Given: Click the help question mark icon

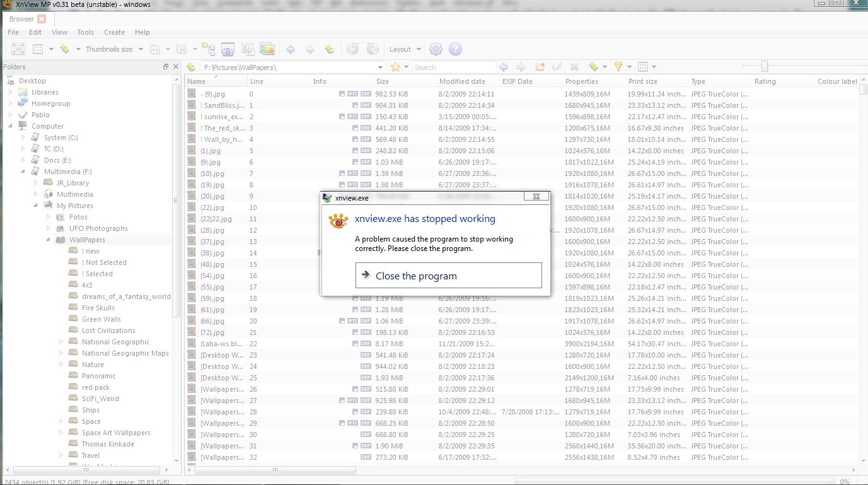Looking at the screenshot, I should (455, 49).
